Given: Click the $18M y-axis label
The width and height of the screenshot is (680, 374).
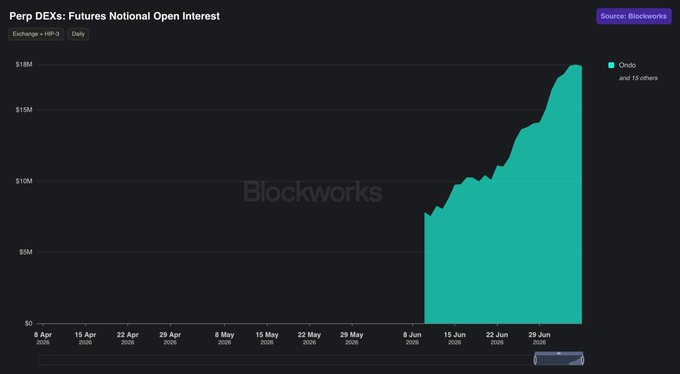Looking at the screenshot, I should tap(24, 64).
